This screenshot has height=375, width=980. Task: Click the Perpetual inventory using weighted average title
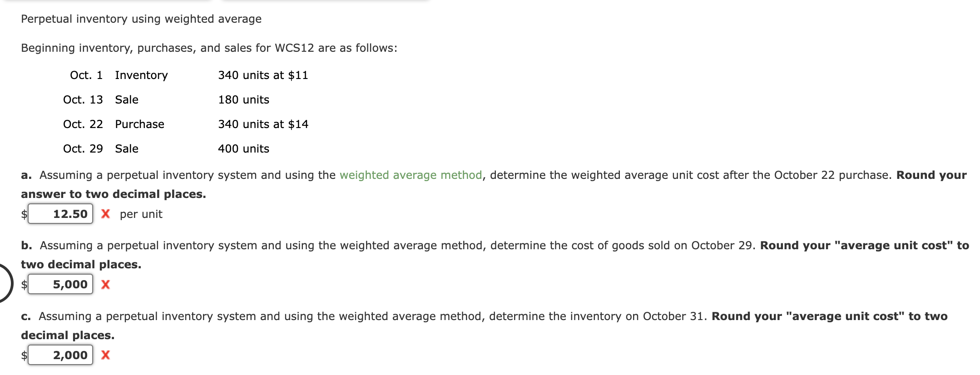coord(141,19)
